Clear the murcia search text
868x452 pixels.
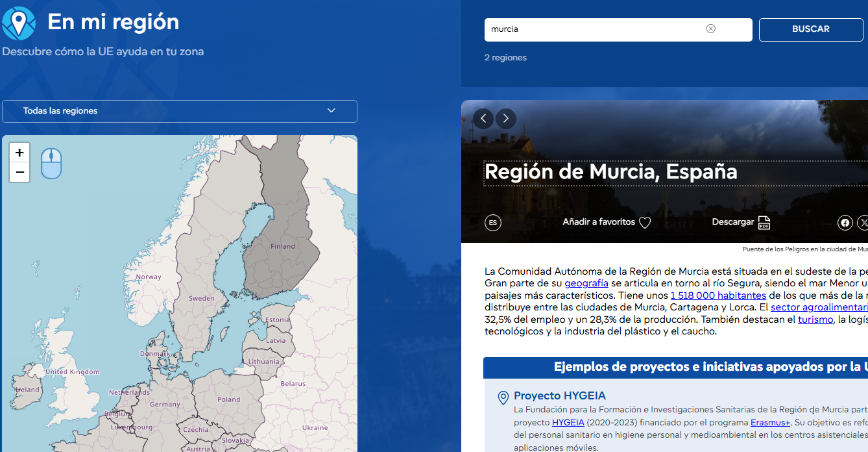click(x=711, y=29)
